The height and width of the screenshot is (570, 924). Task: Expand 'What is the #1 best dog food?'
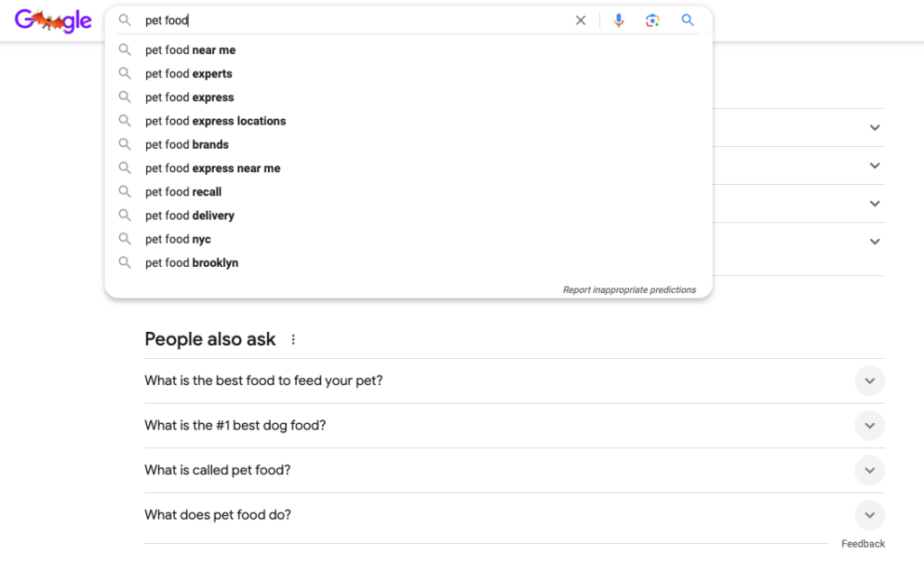coord(869,425)
